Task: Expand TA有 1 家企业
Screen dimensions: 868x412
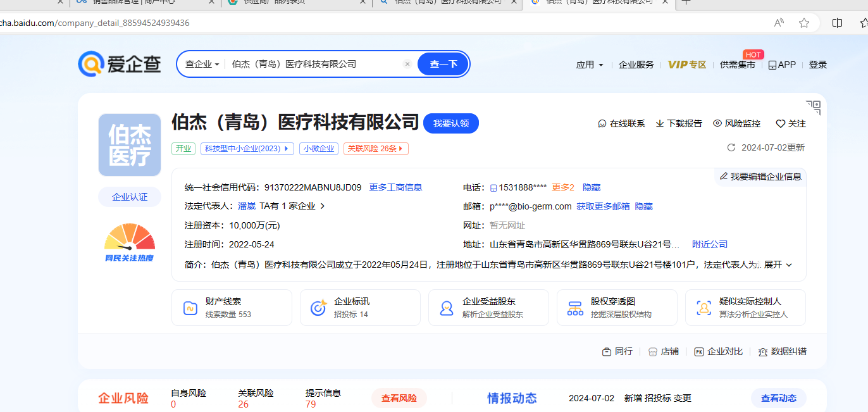Action: (292, 206)
